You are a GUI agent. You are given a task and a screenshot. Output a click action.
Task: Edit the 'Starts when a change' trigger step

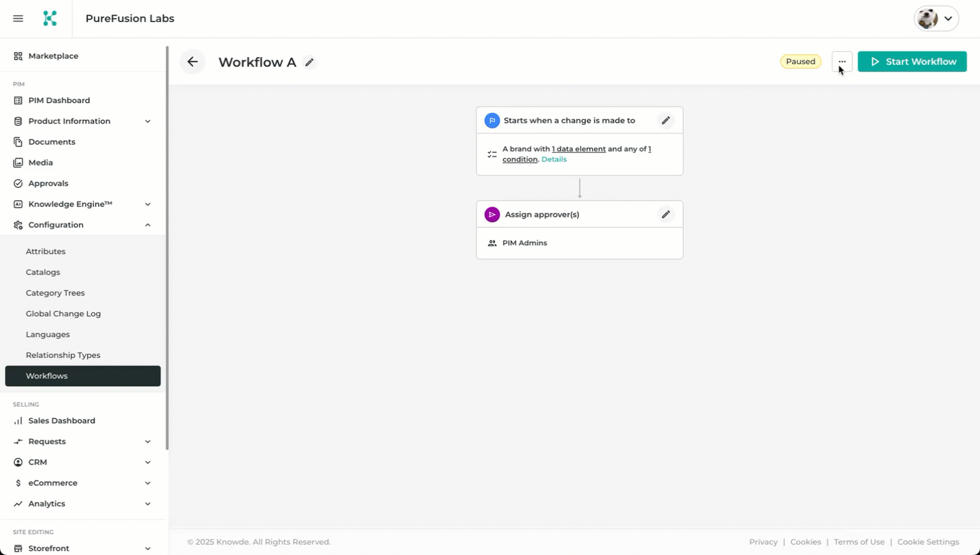coord(666,121)
